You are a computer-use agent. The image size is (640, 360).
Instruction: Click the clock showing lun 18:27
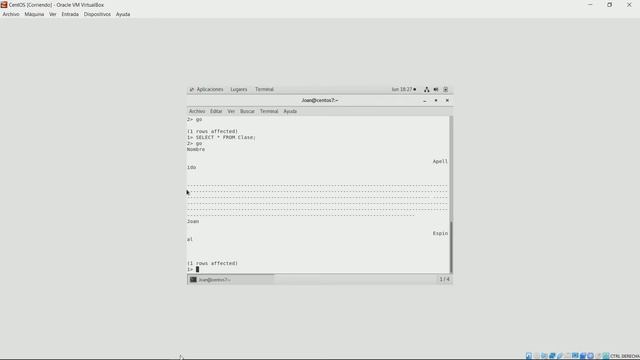(x=403, y=89)
